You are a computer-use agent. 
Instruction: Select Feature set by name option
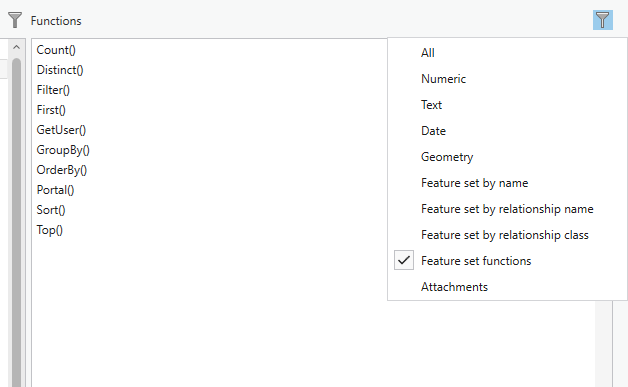click(x=475, y=183)
